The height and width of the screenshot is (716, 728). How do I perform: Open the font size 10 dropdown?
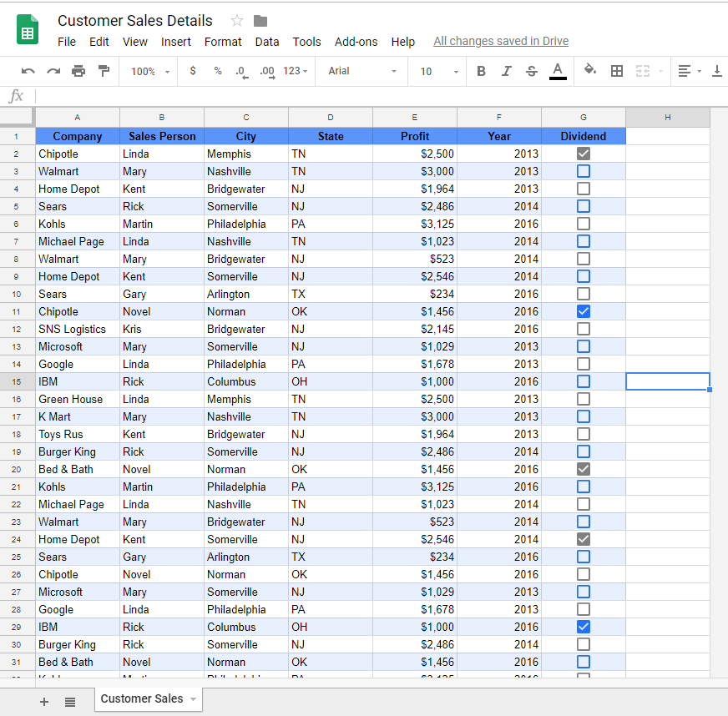[439, 72]
